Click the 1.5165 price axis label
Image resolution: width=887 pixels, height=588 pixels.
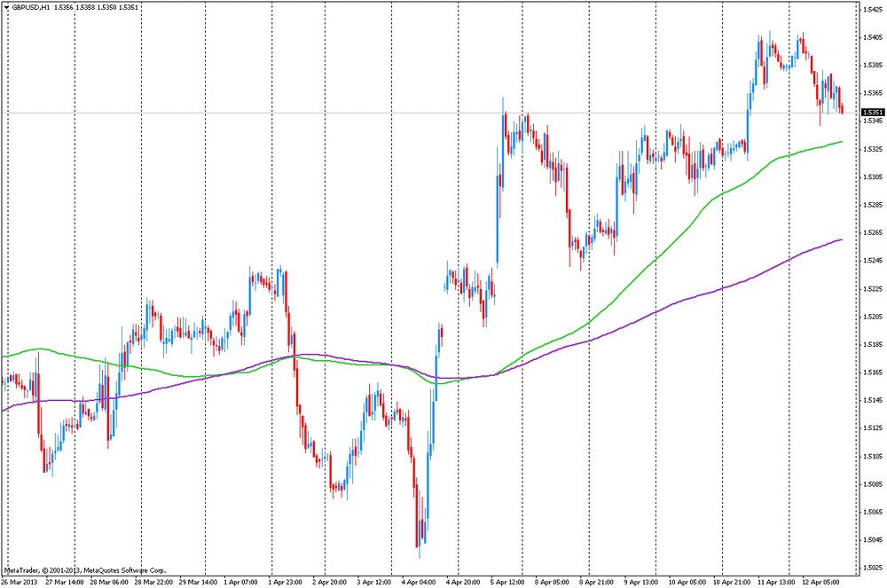point(874,372)
